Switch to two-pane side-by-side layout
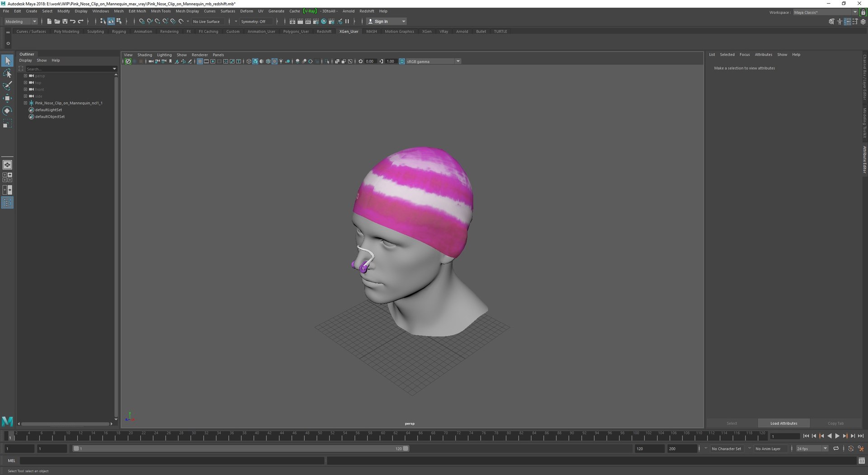Image resolution: width=868 pixels, height=475 pixels. [x=7, y=190]
